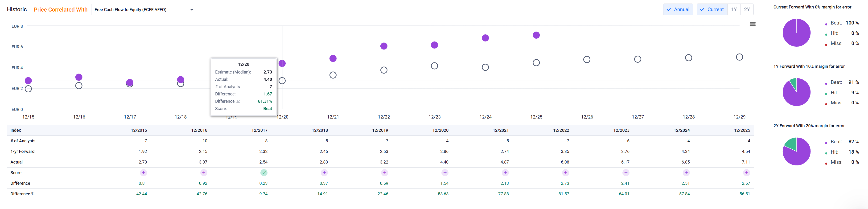Viewport: 868px width, 209px height.
Task: Click the Actual value 6.08
Action: (x=565, y=162)
